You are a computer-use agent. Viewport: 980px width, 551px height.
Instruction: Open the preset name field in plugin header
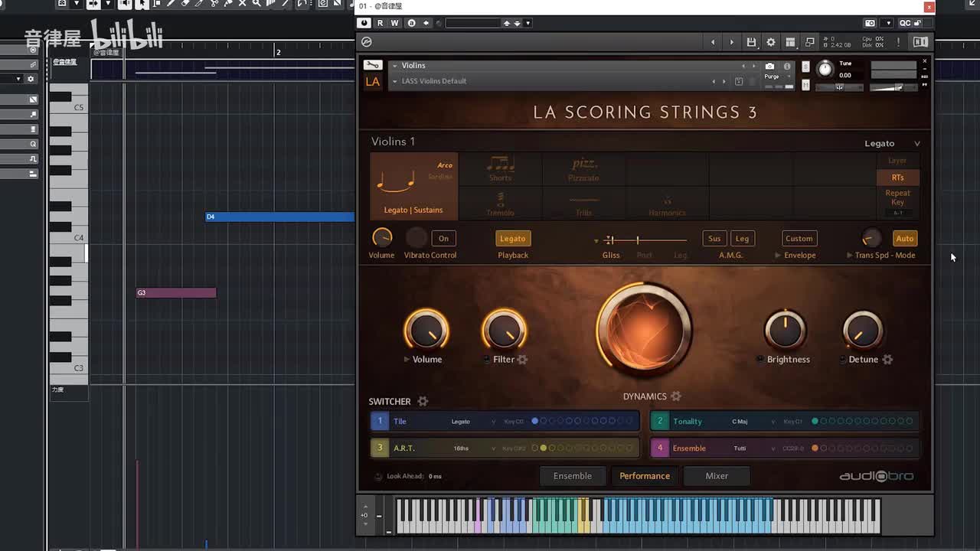472,23
